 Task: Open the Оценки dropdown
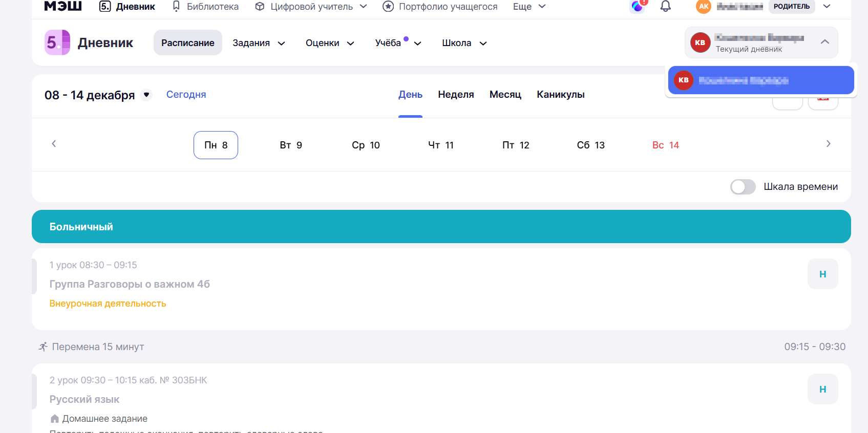pos(330,43)
